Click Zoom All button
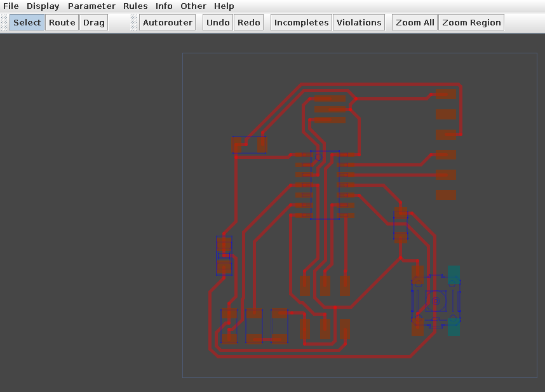545x392 pixels. (415, 23)
